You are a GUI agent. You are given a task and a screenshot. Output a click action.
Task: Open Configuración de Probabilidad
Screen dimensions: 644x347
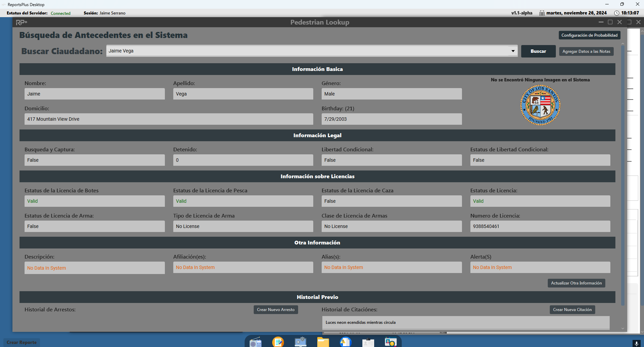click(x=589, y=35)
